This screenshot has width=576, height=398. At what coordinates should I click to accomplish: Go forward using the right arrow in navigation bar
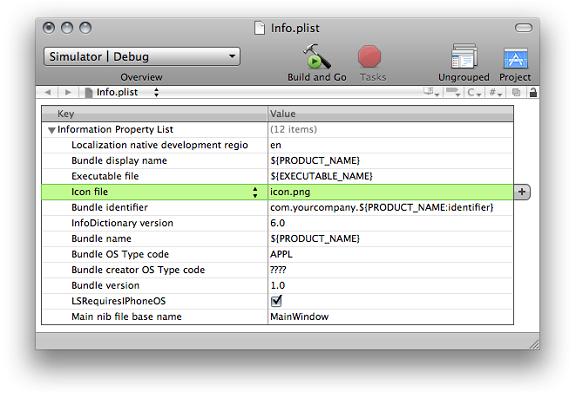[68, 92]
